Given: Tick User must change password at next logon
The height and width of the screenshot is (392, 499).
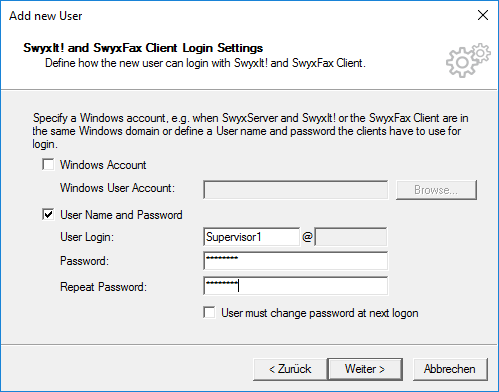Looking at the screenshot, I should pos(209,313).
